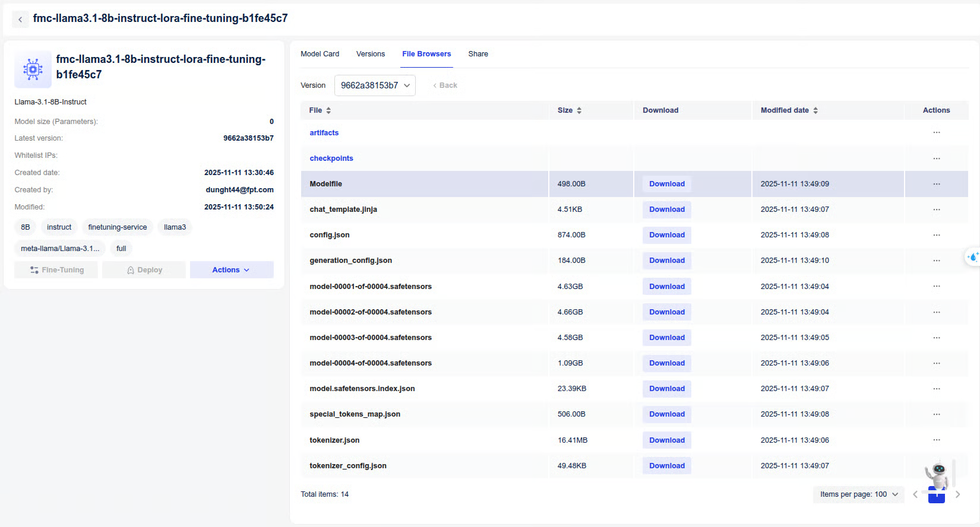Change the Items per page dropdown

click(x=858, y=494)
